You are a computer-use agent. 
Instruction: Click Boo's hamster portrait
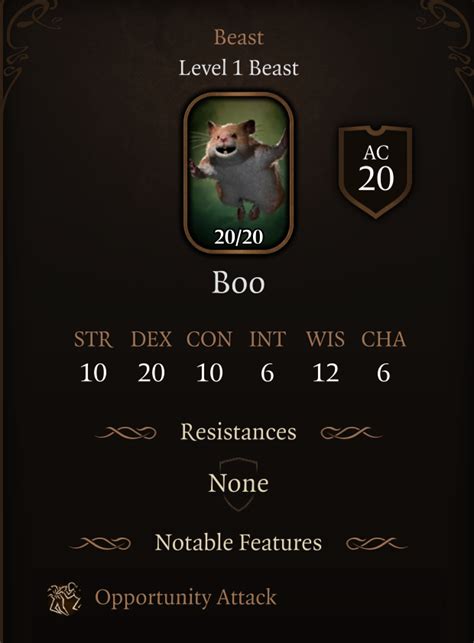click(x=239, y=173)
